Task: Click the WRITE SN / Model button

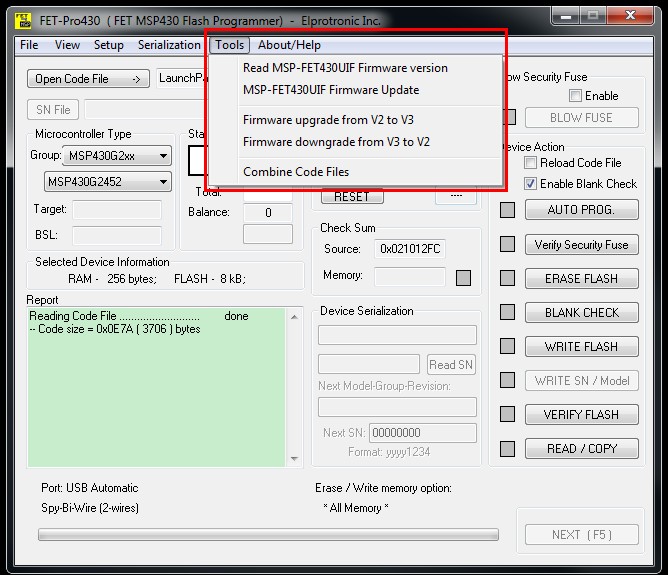Action: [x=582, y=380]
